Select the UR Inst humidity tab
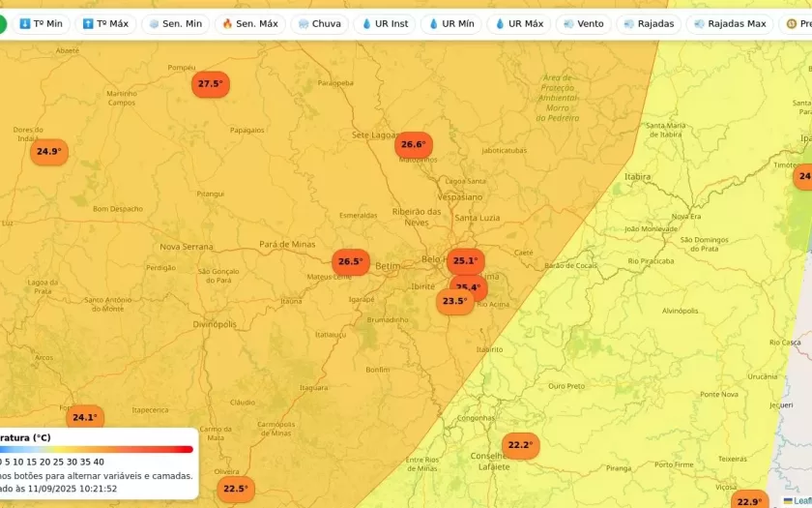This screenshot has width=812, height=508. coord(385,23)
